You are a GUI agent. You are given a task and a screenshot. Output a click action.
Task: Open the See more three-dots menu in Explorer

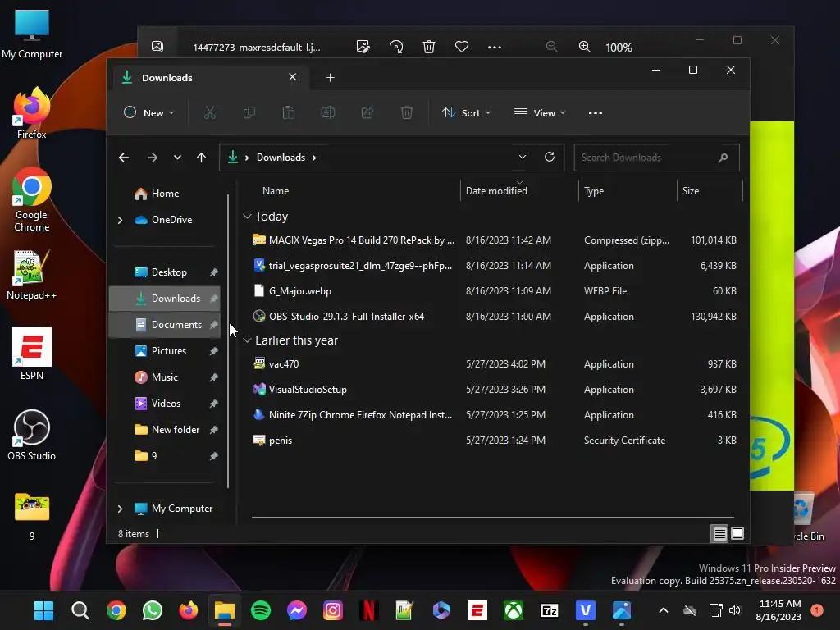(596, 112)
